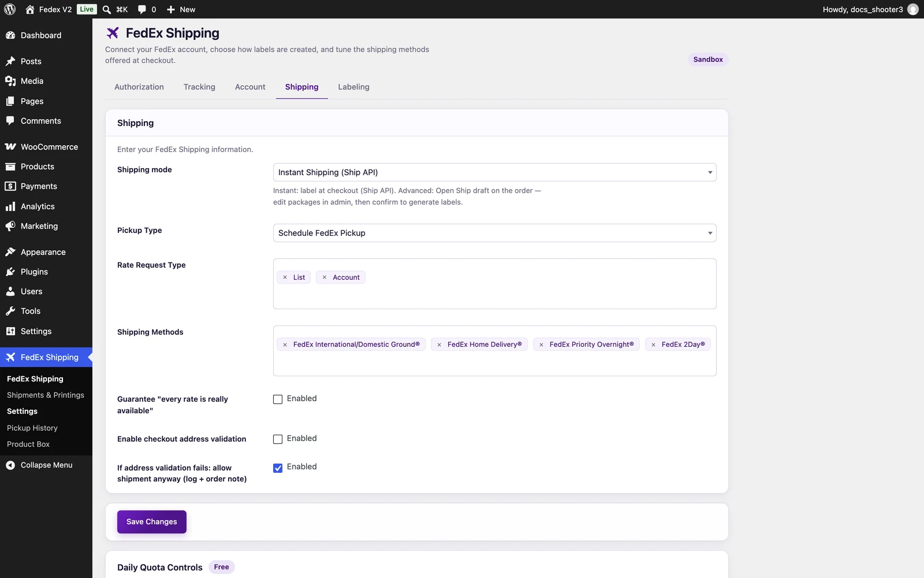Click the Settings sliders icon
The width and height of the screenshot is (924, 578).
10,331
